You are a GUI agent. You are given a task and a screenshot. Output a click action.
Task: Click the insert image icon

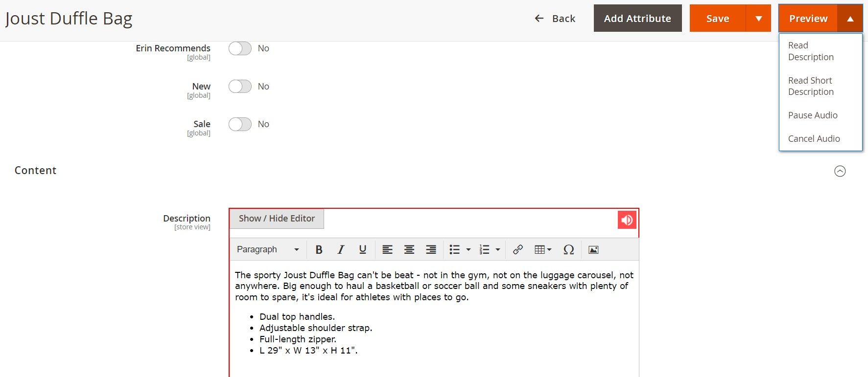click(x=593, y=249)
